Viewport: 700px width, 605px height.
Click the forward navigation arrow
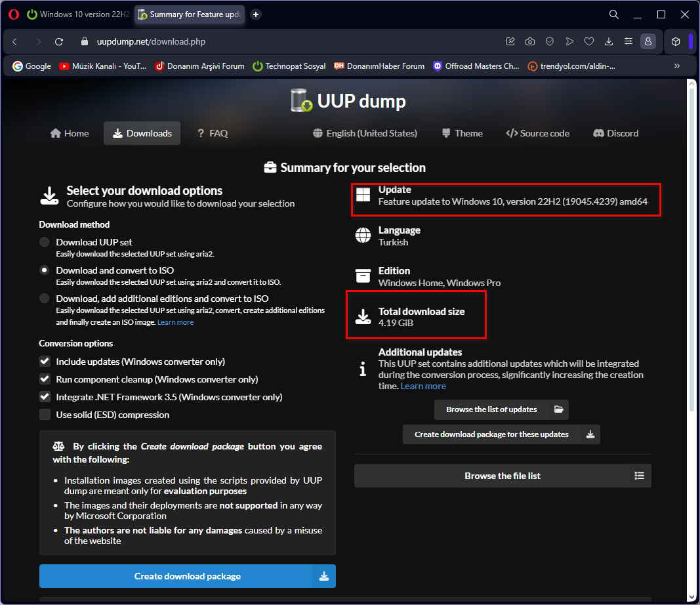click(39, 41)
